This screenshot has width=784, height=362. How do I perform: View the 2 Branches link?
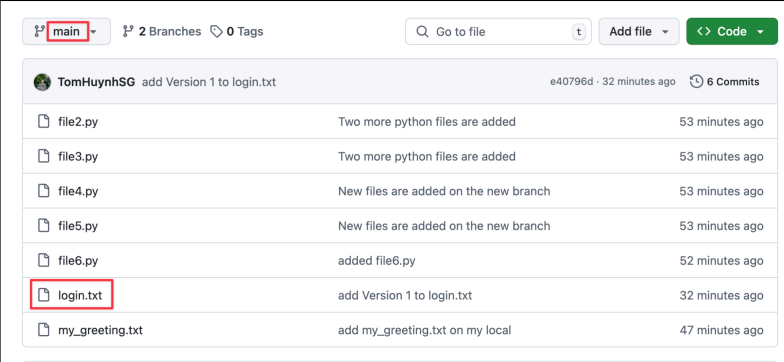(162, 32)
